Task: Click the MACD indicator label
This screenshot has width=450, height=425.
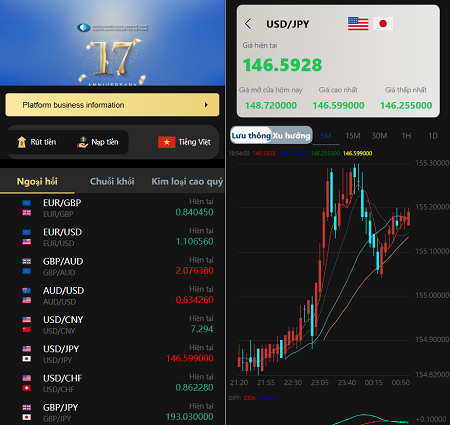Action: coord(267,398)
